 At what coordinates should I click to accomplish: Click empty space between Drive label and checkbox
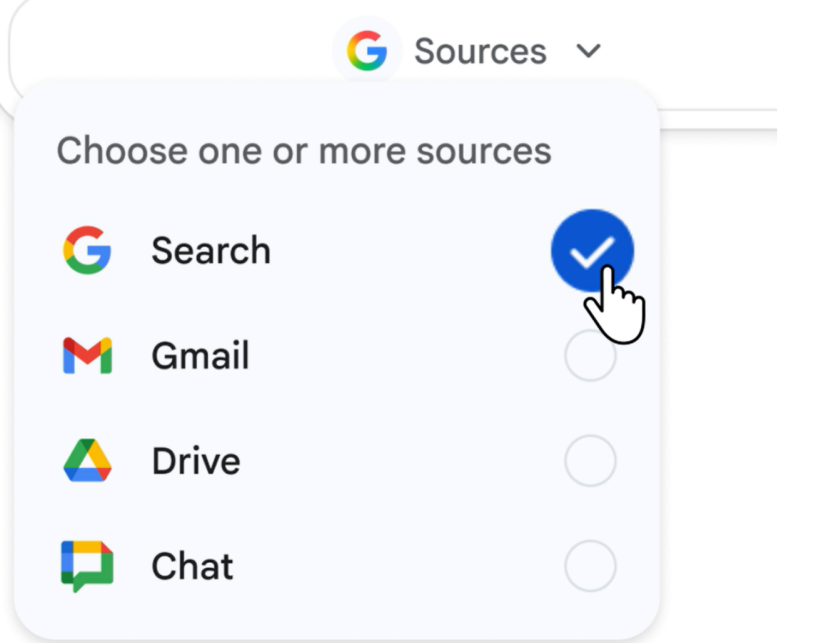(x=400, y=461)
